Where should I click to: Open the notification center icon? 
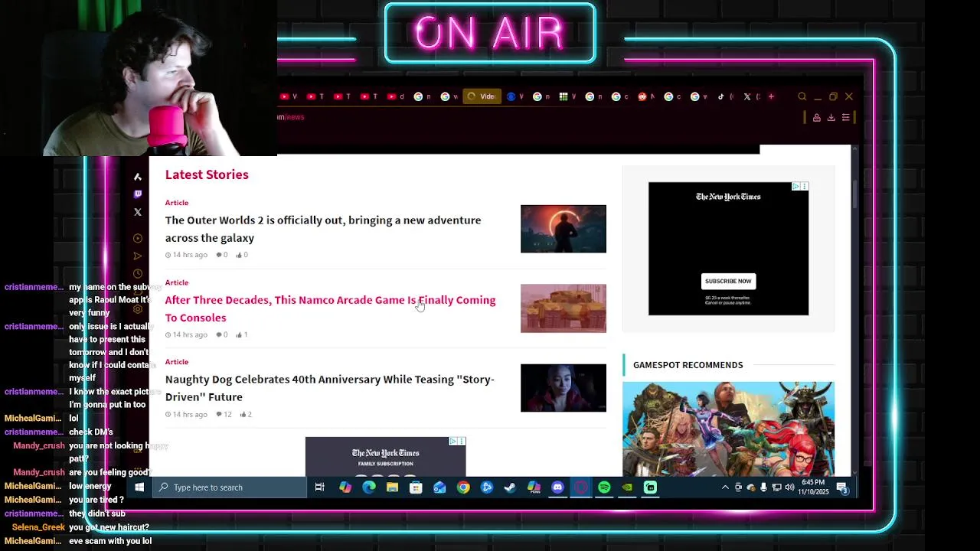pyautogui.click(x=841, y=487)
